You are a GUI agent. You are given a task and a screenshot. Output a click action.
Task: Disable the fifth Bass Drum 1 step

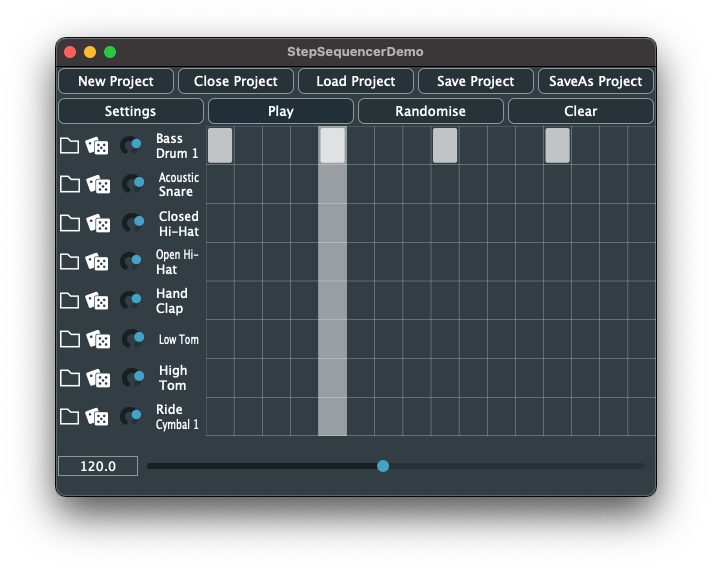click(x=332, y=145)
